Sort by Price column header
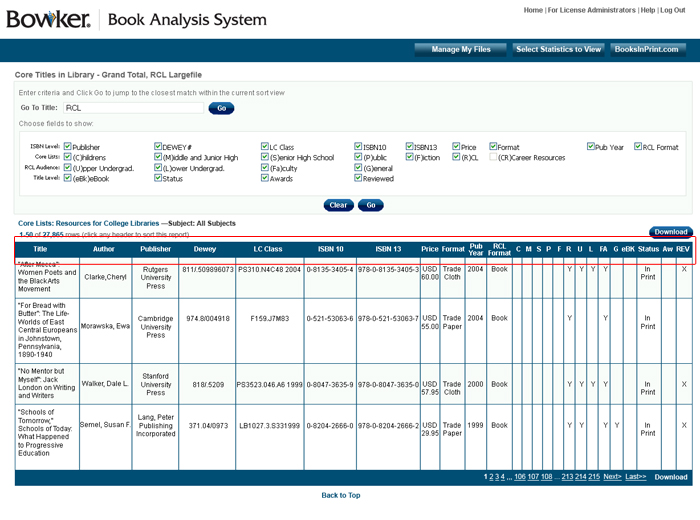700x520 pixels. point(429,249)
